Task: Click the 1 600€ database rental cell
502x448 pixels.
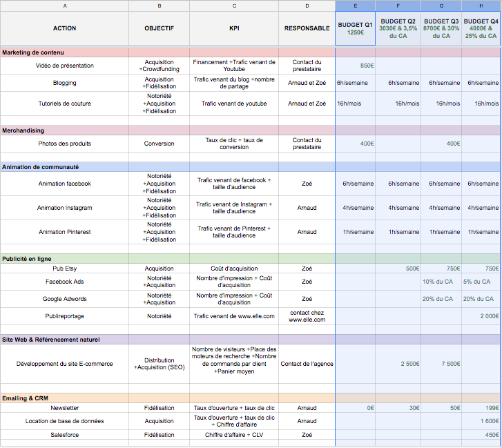Action: [481, 421]
